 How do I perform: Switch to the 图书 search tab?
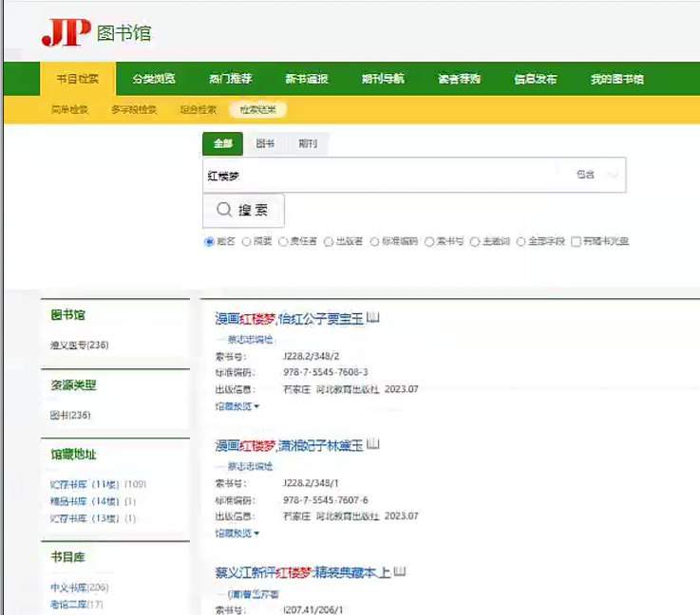(x=265, y=144)
